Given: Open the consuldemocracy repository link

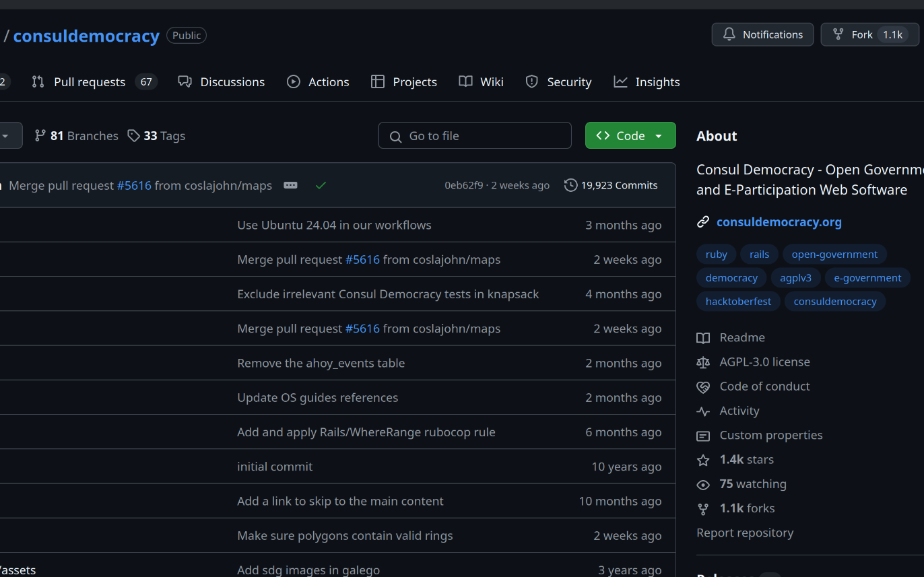Looking at the screenshot, I should click(x=86, y=36).
